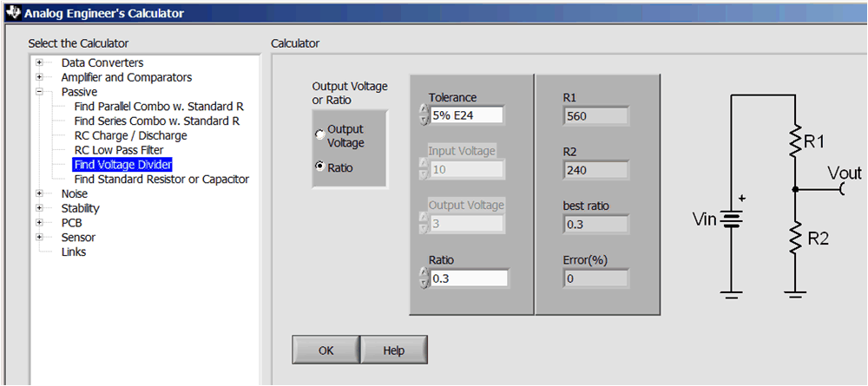868x386 pixels.
Task: Select the Ratio radio button
Action: click(x=319, y=166)
